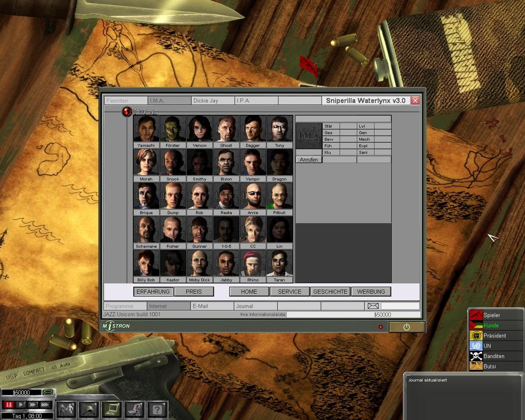
Task: Open the Dickie Jay browser tab
Action: [x=213, y=100]
